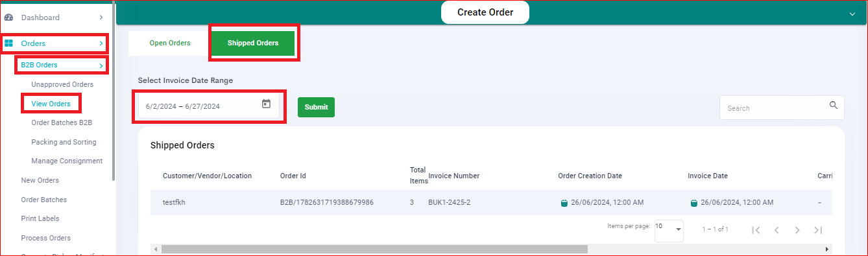Click the Order Creation Date calendar icon
The height and width of the screenshot is (256, 868).
pos(564,203)
